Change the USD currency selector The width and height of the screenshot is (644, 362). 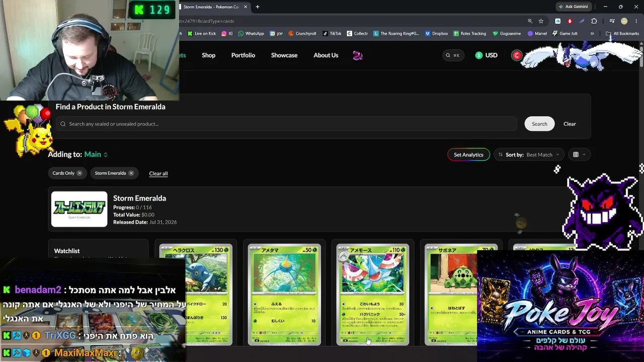(487, 55)
